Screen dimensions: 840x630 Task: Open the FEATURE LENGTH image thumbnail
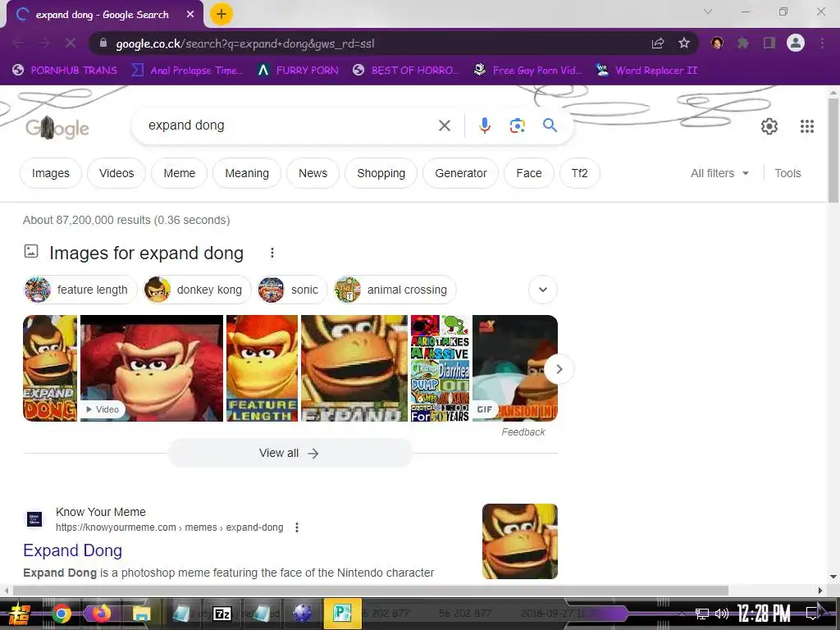click(262, 368)
